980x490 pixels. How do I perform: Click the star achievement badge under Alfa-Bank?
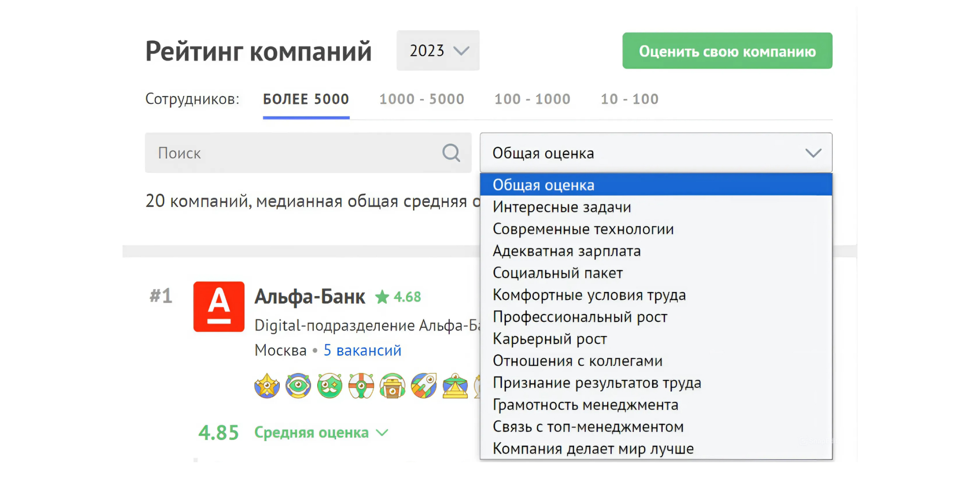267,386
